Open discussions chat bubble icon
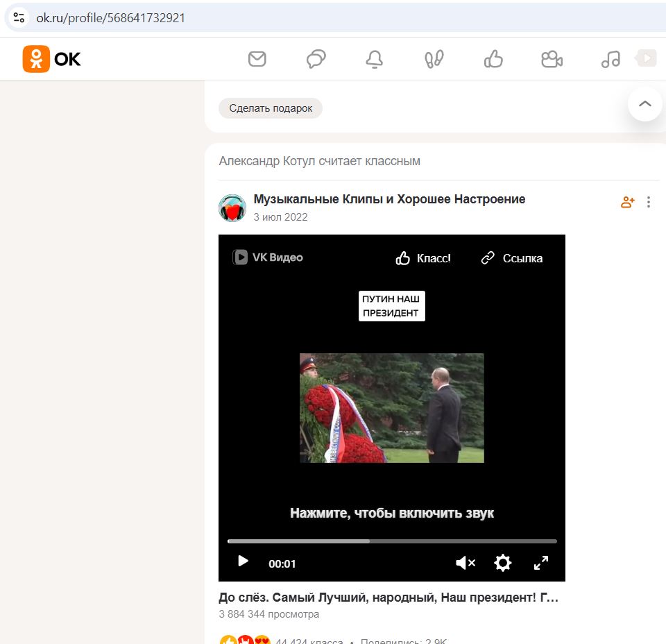This screenshot has width=666, height=644. (316, 59)
